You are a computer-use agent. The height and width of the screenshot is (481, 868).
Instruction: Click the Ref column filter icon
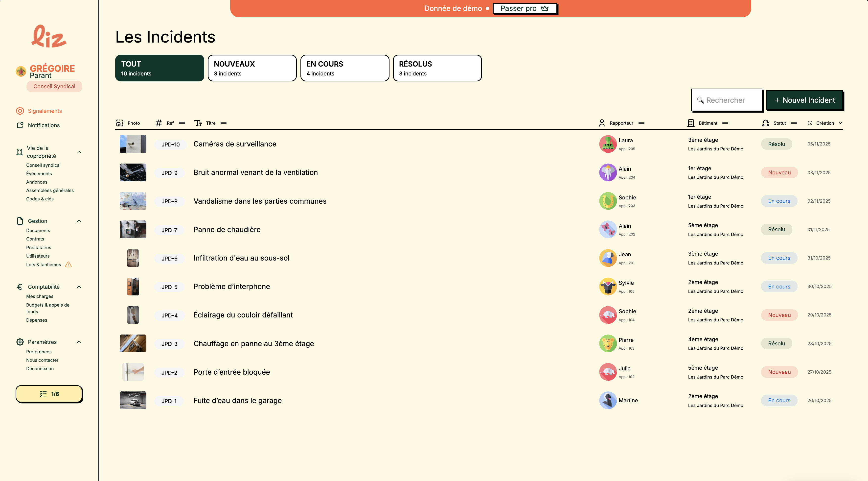coord(182,123)
